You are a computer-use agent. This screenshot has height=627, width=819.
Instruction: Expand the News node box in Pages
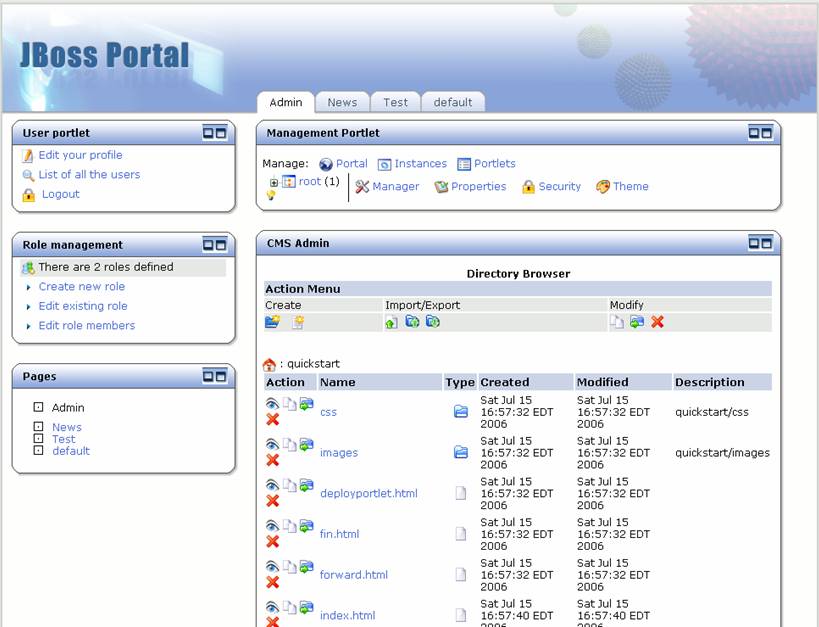coord(38,426)
